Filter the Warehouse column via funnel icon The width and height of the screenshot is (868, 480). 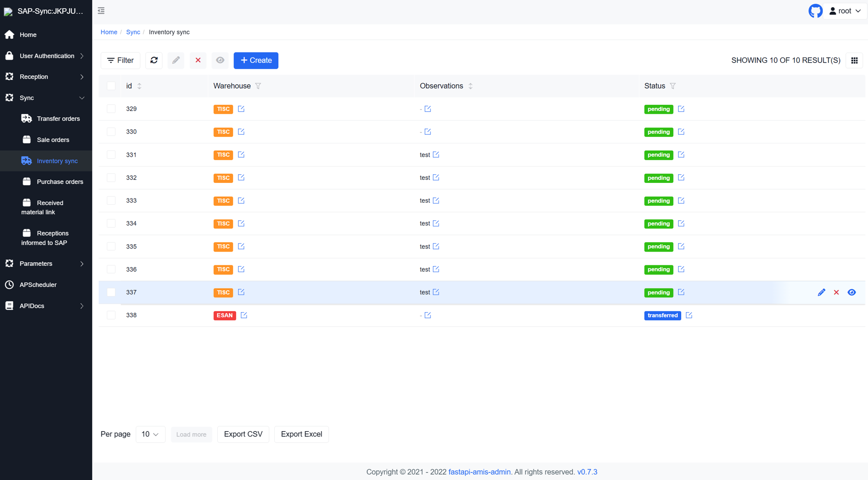[258, 86]
